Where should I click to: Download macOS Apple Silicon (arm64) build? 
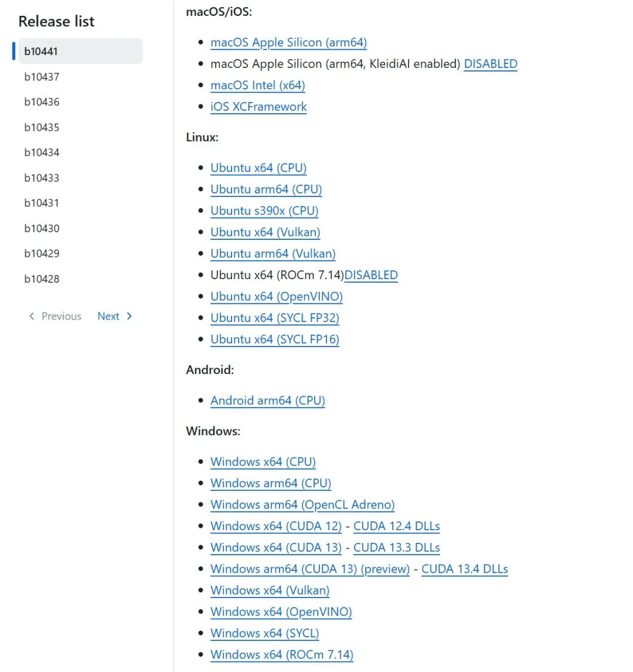pyautogui.click(x=289, y=42)
